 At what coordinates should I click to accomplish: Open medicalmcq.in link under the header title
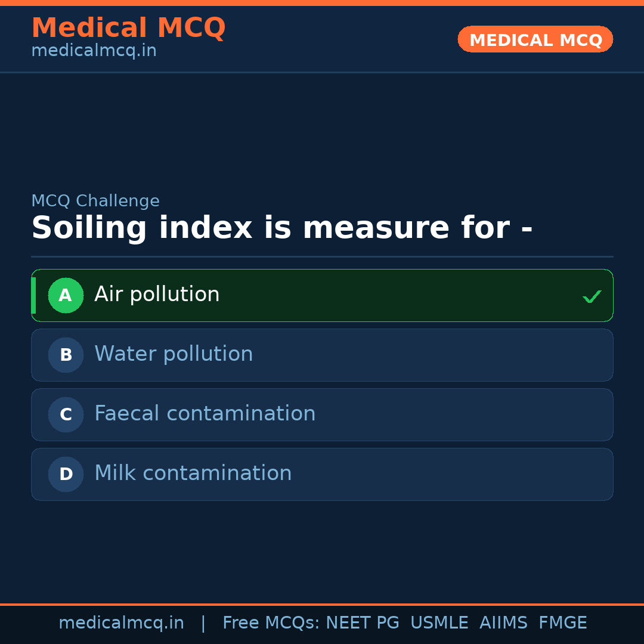click(94, 51)
